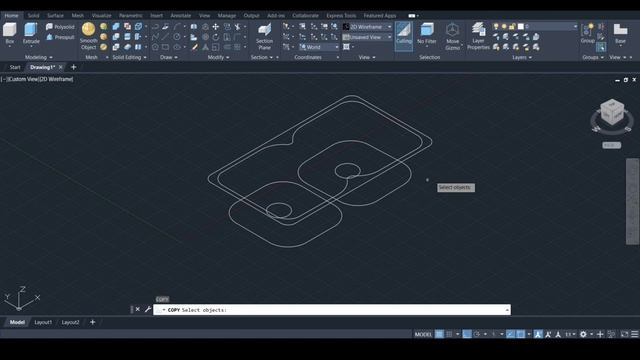Click the Group tool
The image size is (640, 360).
point(588,33)
